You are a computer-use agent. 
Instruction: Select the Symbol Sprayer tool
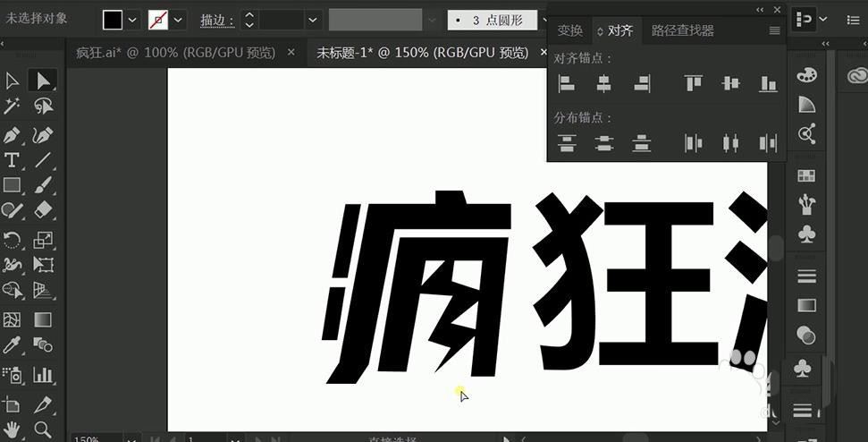pos(12,375)
